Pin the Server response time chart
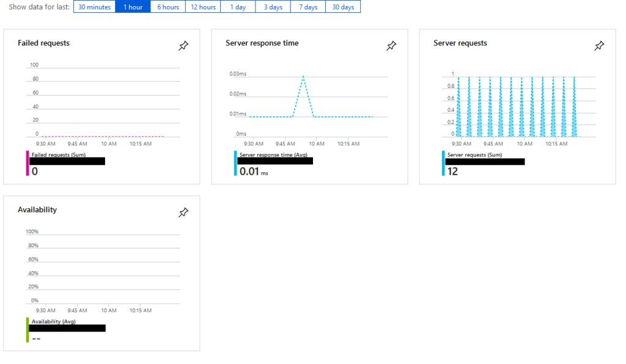Image resolution: width=626 pixels, height=364 pixels. (391, 46)
